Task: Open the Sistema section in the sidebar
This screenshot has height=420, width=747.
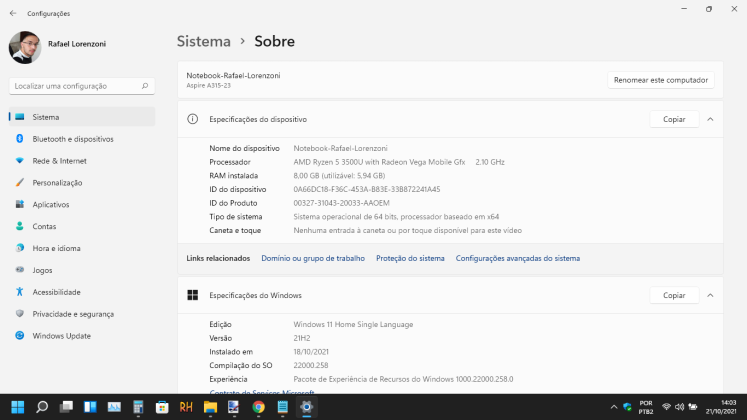Action: (82, 117)
